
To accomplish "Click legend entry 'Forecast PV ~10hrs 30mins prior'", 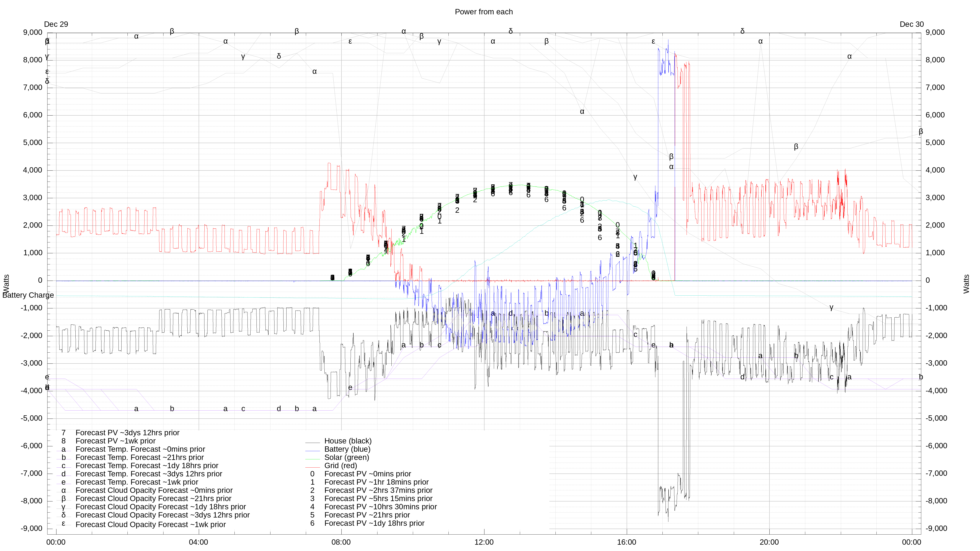I will coord(381,507).
